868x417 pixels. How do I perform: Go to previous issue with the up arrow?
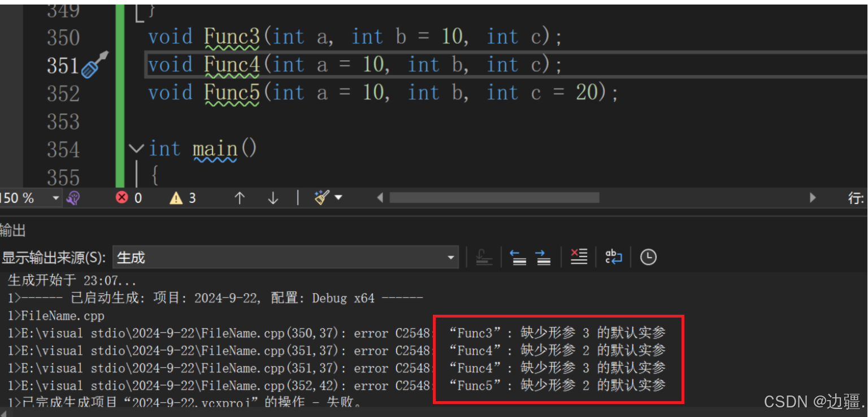(x=240, y=198)
